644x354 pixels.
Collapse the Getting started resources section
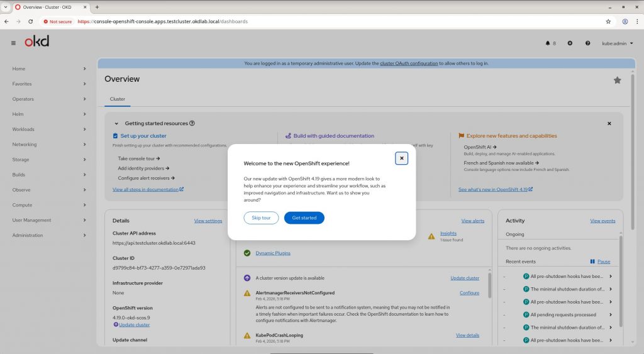(116, 124)
